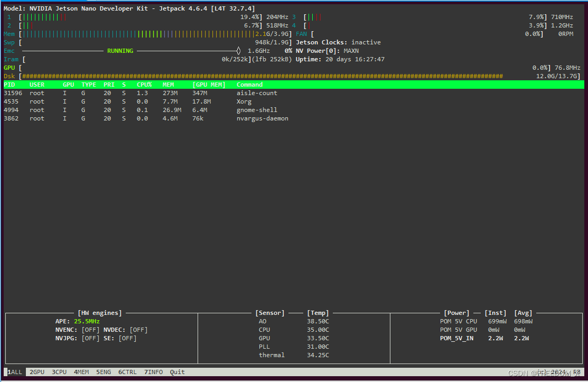This screenshot has width=588, height=382.
Task: Click PID 4994
Action: point(11,110)
